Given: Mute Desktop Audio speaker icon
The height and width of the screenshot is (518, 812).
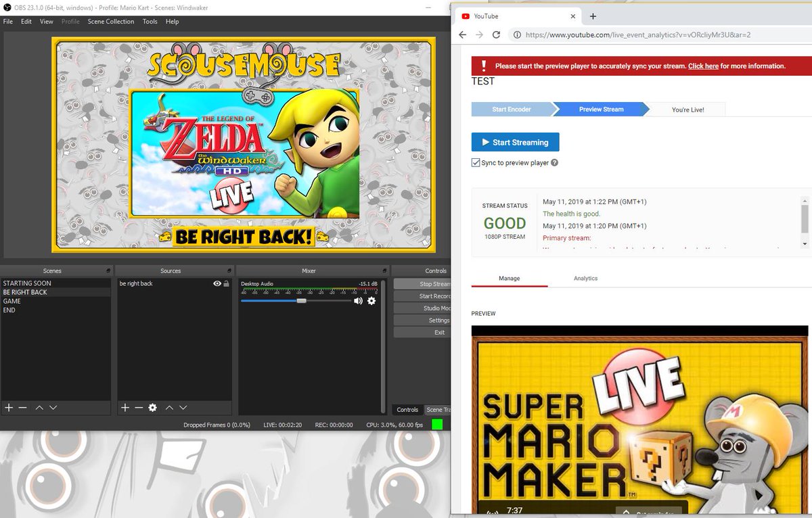Looking at the screenshot, I should [x=358, y=301].
